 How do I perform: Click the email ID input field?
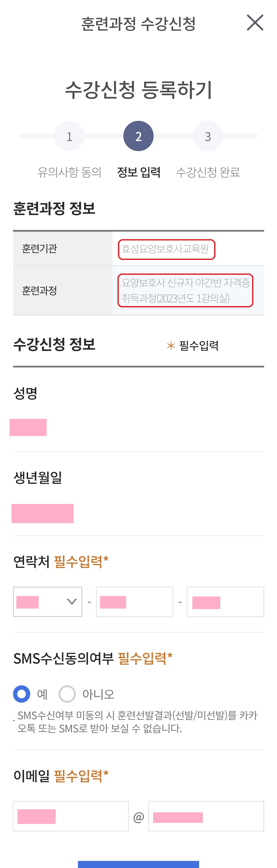coord(71,816)
